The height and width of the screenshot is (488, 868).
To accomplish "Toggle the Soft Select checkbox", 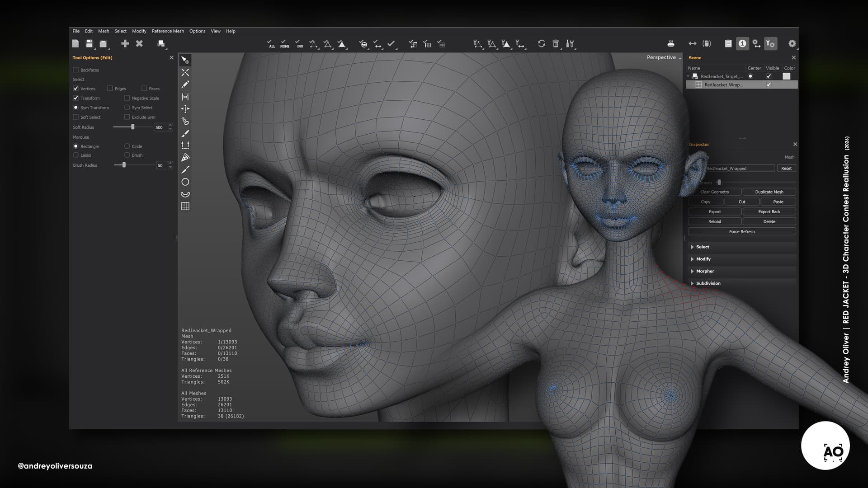I will tap(76, 117).
